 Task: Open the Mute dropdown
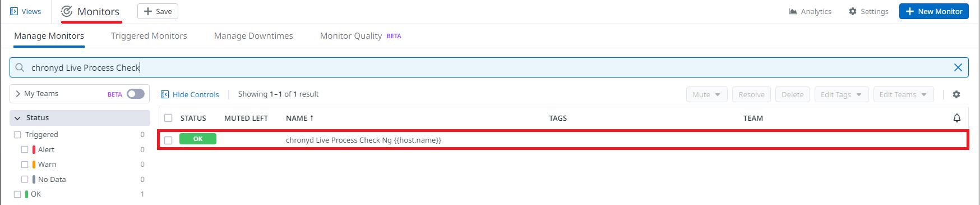pos(706,94)
